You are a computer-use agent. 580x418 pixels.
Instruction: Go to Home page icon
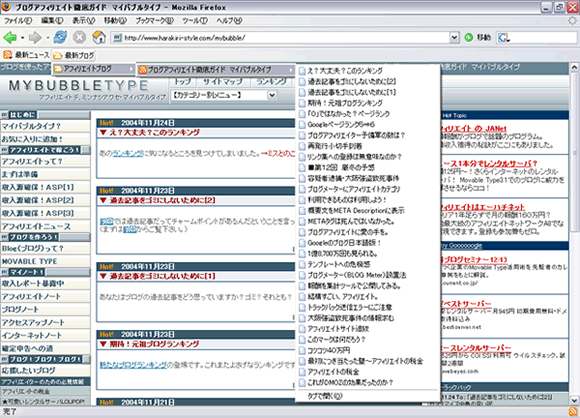click(x=99, y=37)
